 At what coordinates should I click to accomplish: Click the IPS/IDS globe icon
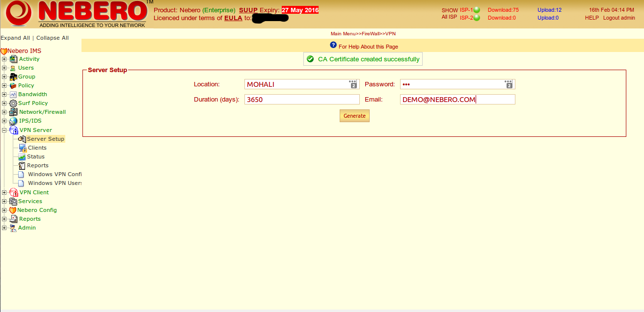(13, 121)
